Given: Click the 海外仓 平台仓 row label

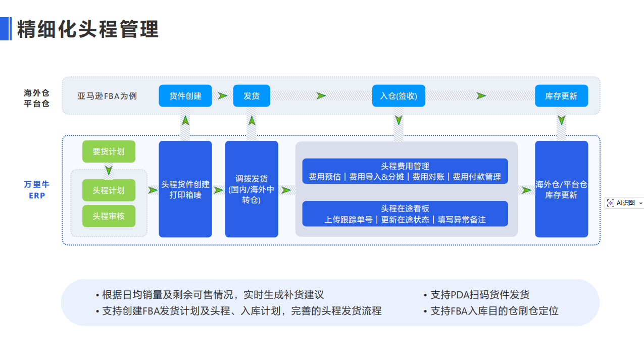Looking at the screenshot, I should 36,98.
